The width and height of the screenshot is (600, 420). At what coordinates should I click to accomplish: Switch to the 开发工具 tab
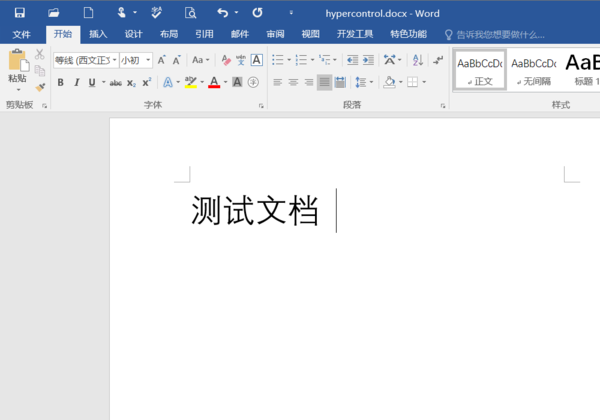coord(355,34)
